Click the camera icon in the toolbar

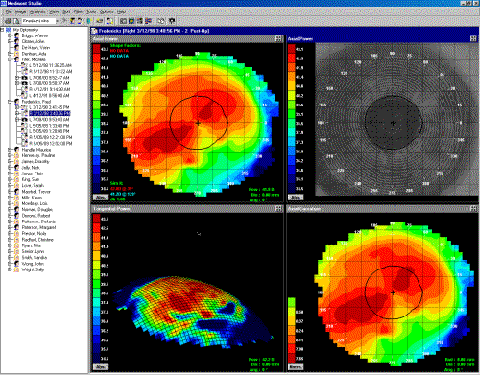click(x=172, y=21)
